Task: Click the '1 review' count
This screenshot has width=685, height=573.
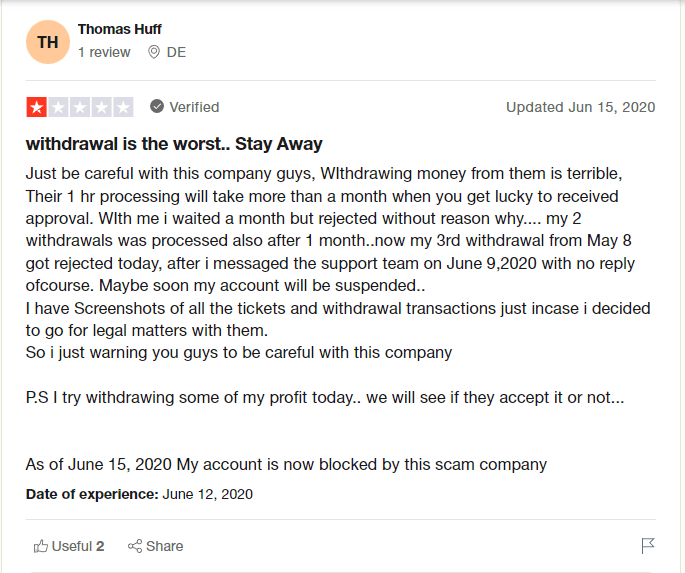Action: [x=104, y=52]
